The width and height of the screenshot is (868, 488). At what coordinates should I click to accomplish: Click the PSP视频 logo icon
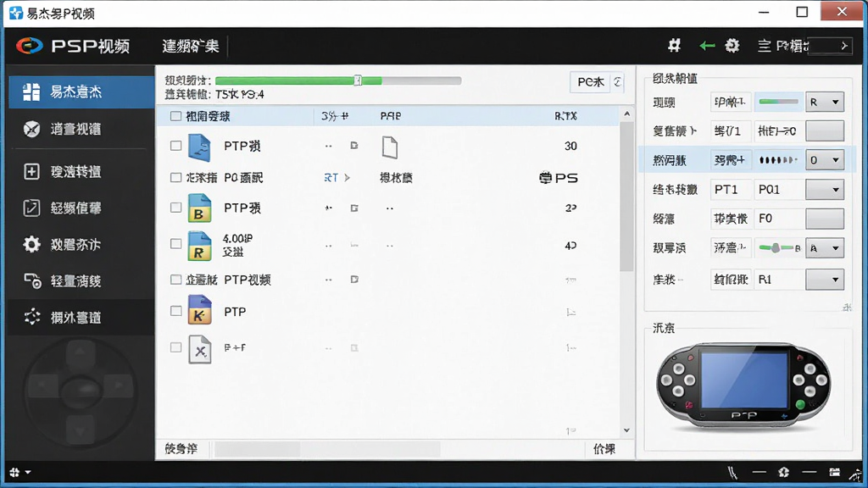point(29,46)
